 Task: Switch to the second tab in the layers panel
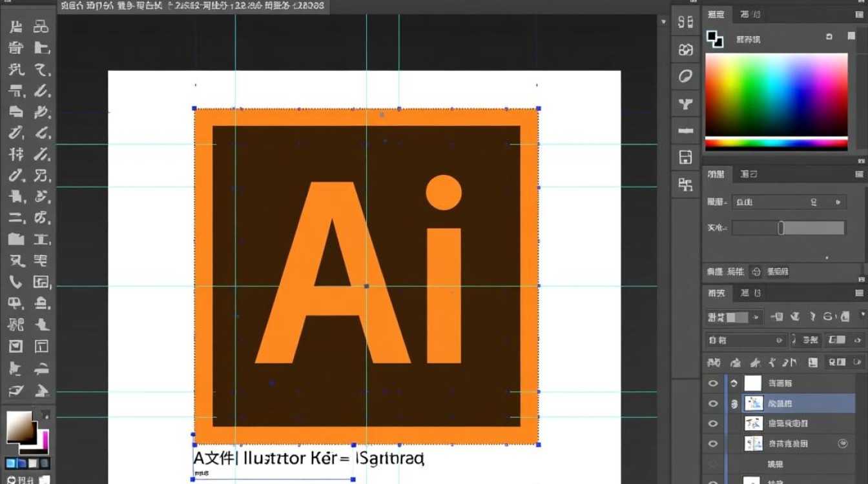point(752,293)
